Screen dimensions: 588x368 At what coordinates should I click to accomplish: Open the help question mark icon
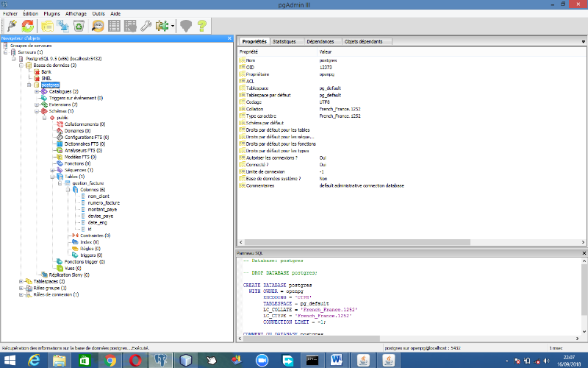click(201, 26)
